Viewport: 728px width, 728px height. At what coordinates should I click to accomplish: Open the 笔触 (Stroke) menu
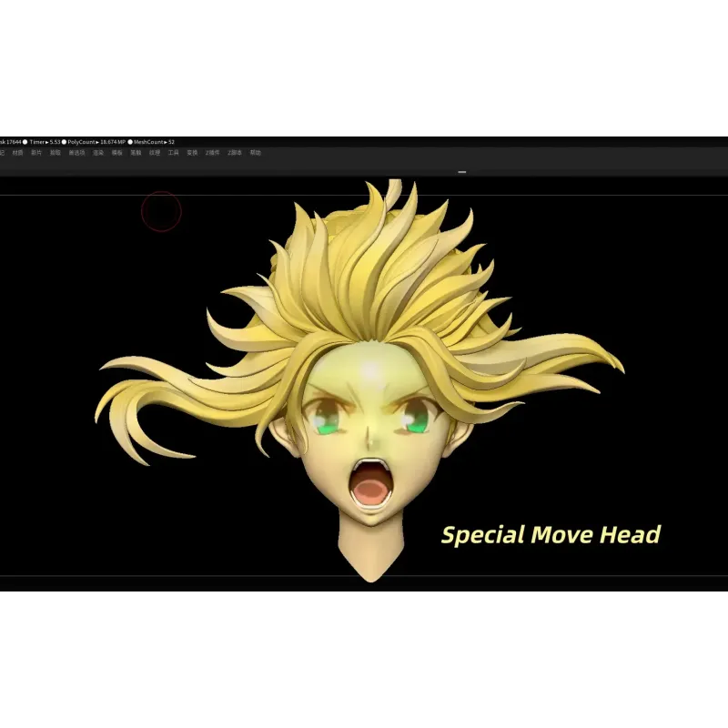(x=136, y=153)
